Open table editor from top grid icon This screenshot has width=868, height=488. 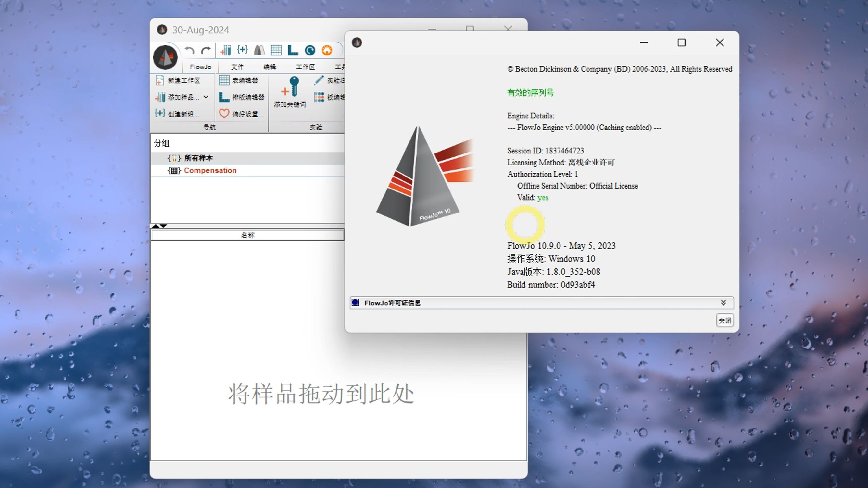point(276,51)
